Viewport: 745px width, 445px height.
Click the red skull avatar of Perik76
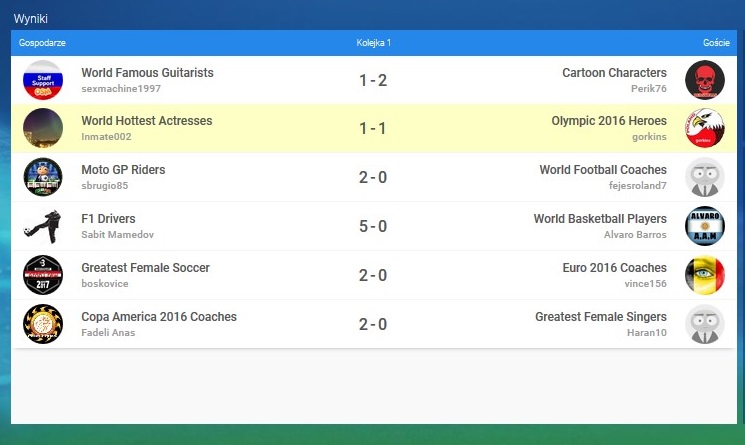(705, 80)
